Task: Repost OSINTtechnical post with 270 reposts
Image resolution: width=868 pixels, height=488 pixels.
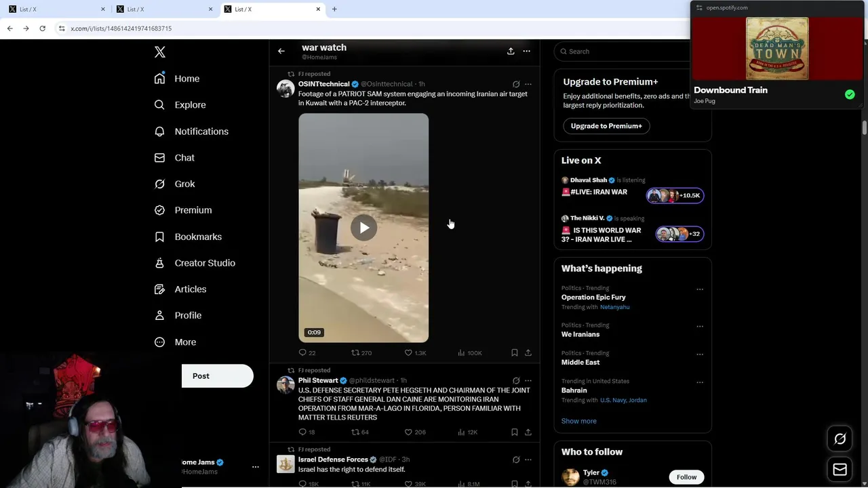Action: tap(361, 352)
